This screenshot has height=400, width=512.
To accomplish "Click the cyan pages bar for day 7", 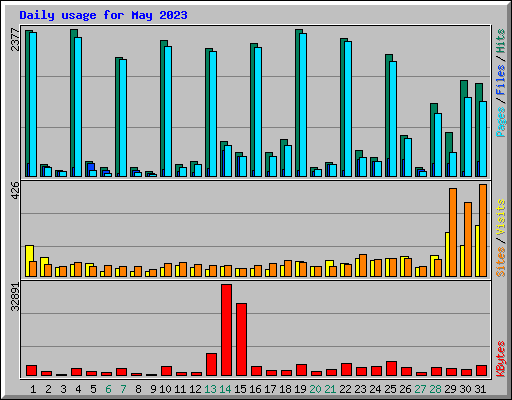I will coord(123,118).
